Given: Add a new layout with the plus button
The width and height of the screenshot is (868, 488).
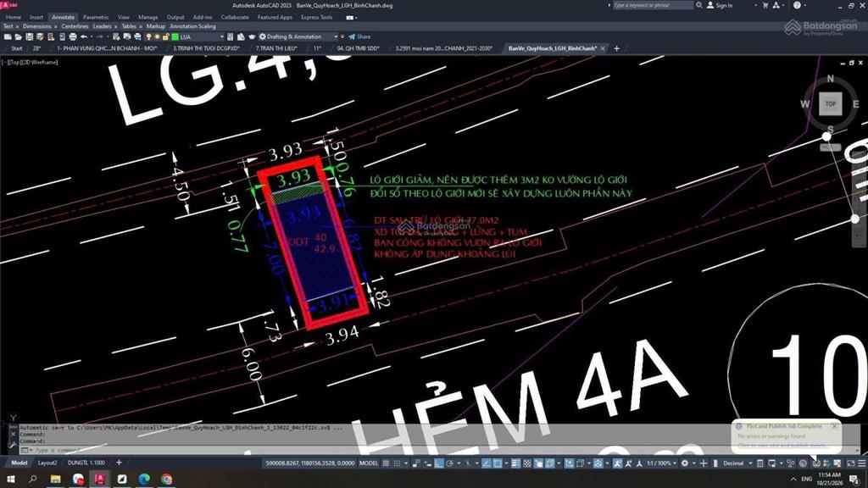Looking at the screenshot, I should (x=119, y=463).
